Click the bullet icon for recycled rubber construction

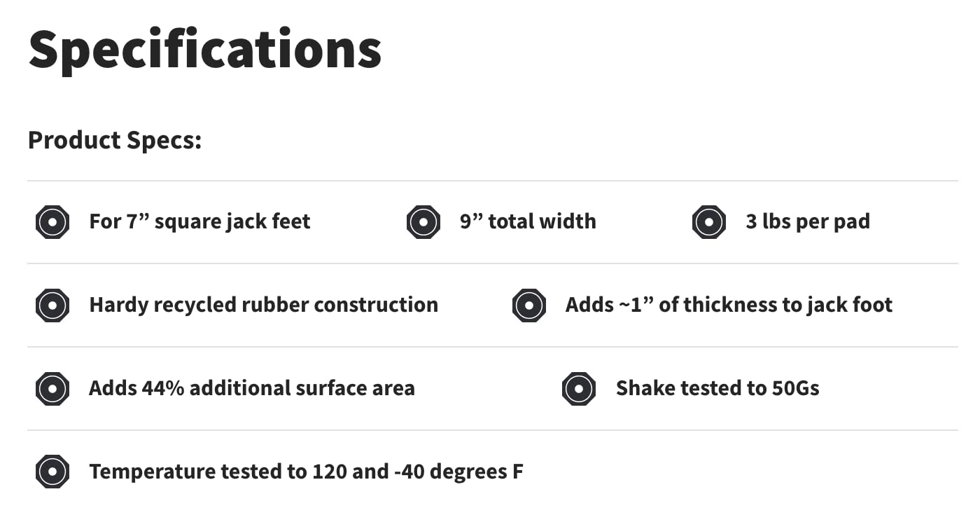pyautogui.click(x=52, y=306)
